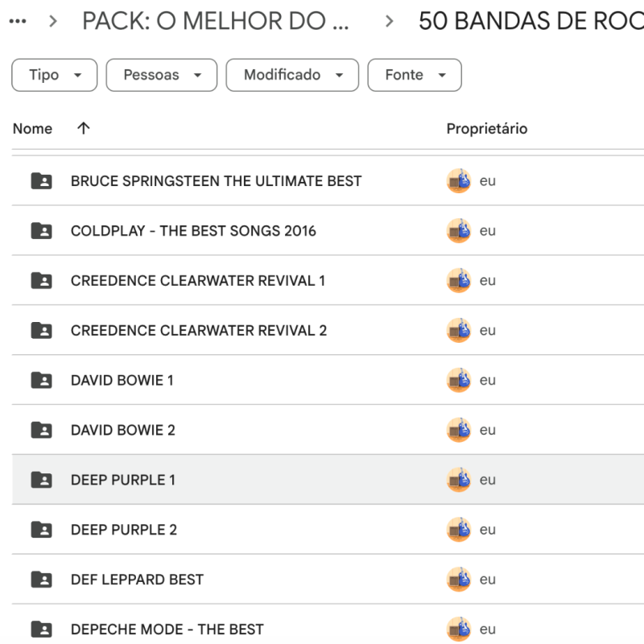Viewport: 644px width, 644px height.
Task: Show hidden breadcrumb folders via the ellipsis
Action: [17, 22]
